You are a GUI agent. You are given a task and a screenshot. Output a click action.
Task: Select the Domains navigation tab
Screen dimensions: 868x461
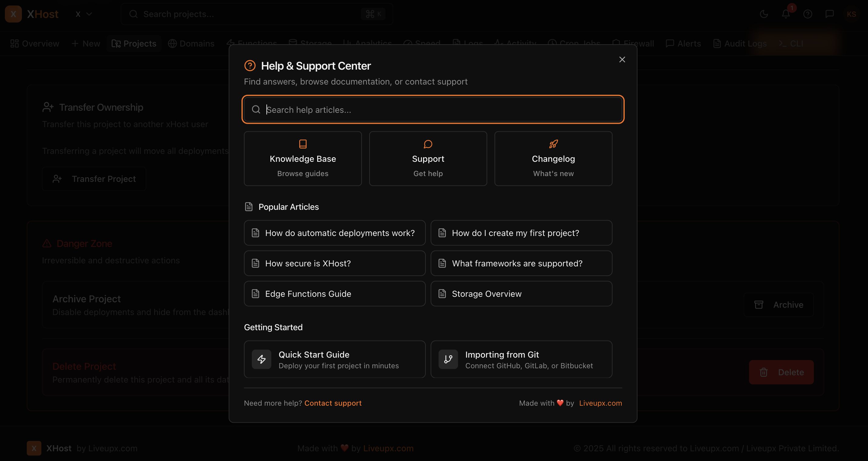191,43
